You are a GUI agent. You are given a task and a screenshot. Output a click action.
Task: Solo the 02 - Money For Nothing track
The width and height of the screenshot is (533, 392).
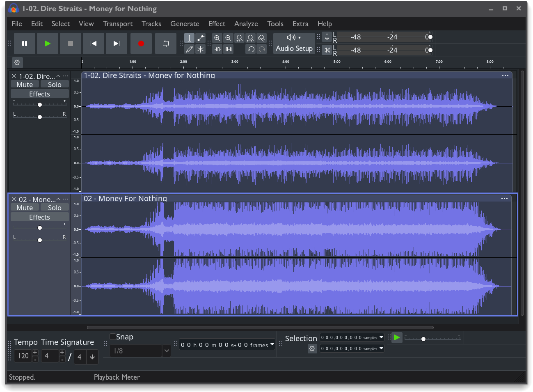55,208
